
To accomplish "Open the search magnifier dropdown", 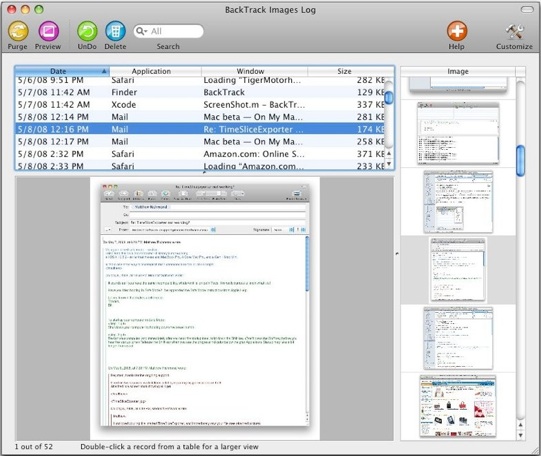I will coord(141,31).
